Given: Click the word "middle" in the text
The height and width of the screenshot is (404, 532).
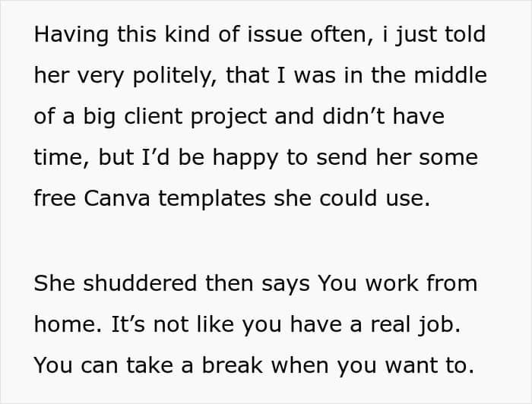Looking at the screenshot, I should pyautogui.click(x=451, y=75).
